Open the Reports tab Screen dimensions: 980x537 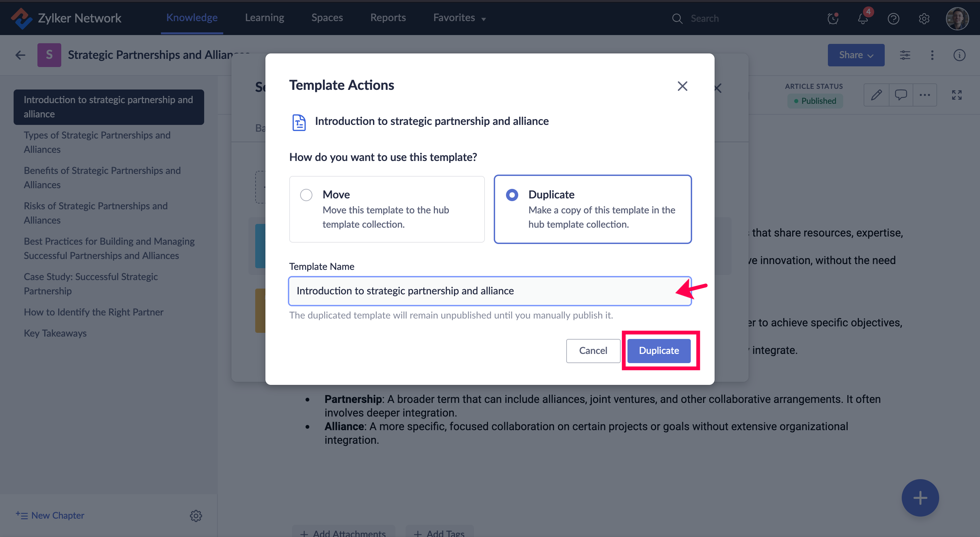(x=388, y=18)
